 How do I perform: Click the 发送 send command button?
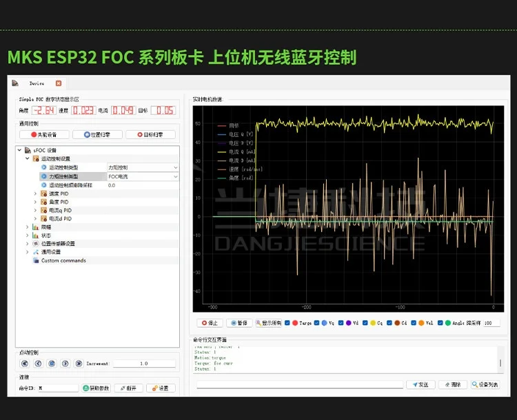click(x=420, y=384)
